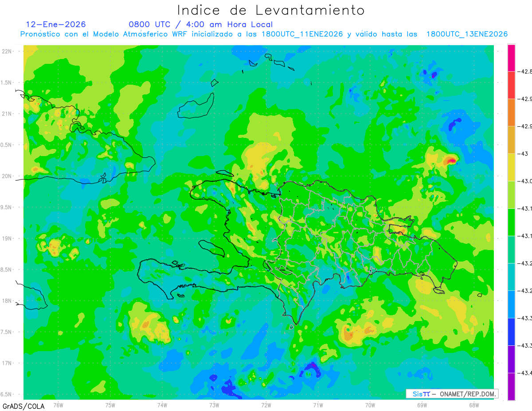Click the '0800 UTC / 4:00 am Hora Local' time text

pos(200,24)
